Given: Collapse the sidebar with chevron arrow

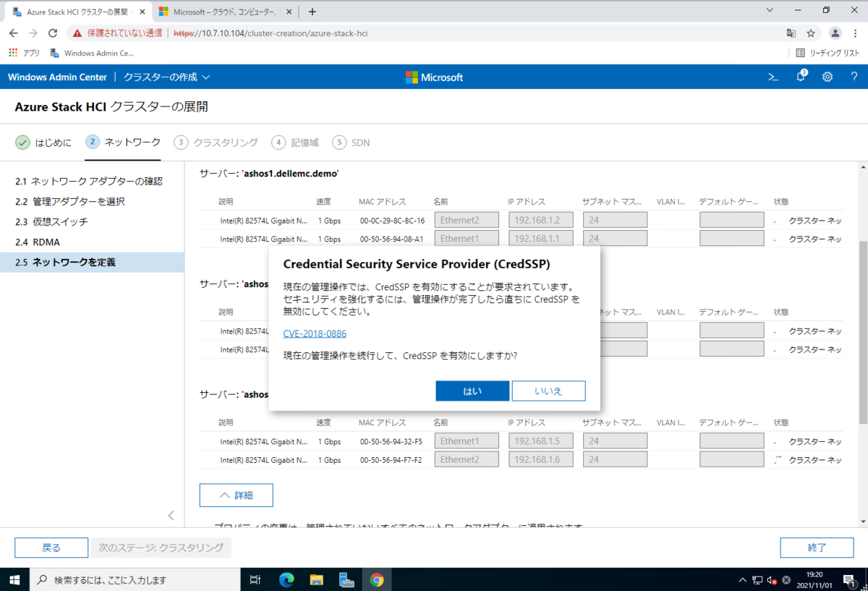Looking at the screenshot, I should 171,516.
